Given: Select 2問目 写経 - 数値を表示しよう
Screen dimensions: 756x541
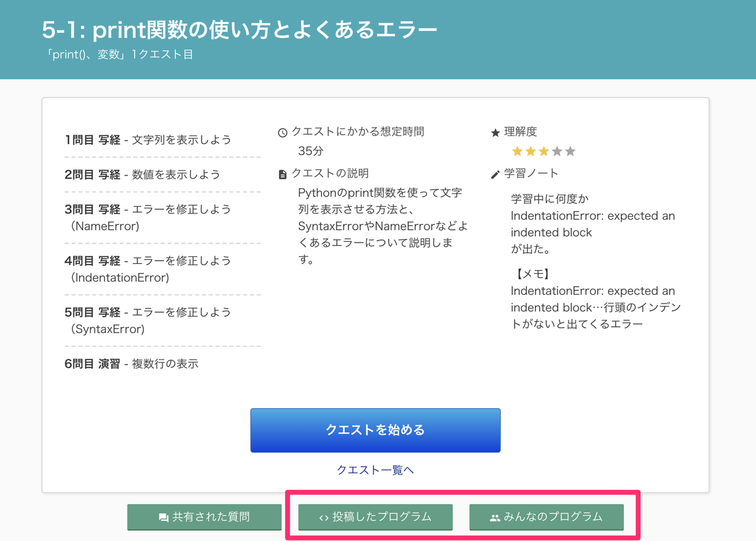Looking at the screenshot, I should (x=142, y=174).
